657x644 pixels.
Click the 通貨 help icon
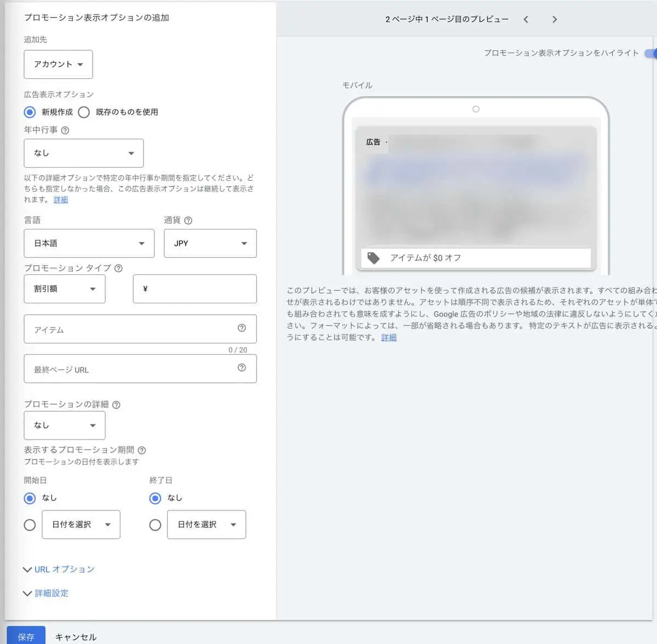coord(188,221)
